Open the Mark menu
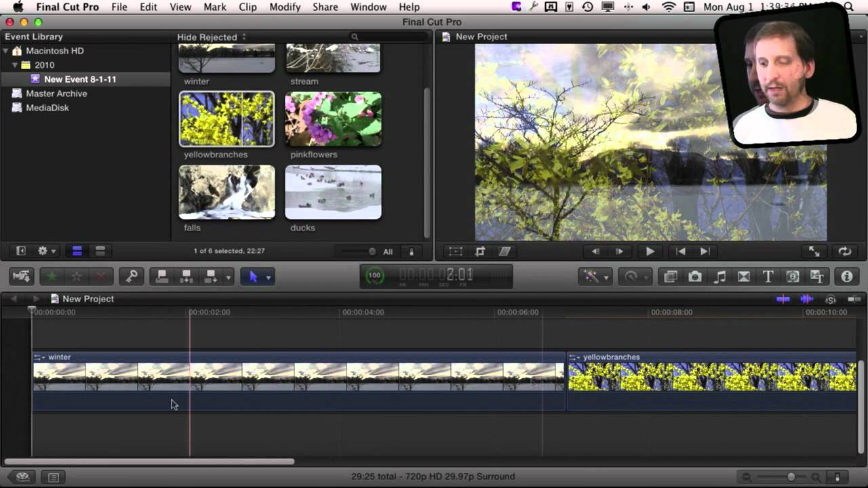Viewport: 868px width, 488px height. click(x=215, y=7)
